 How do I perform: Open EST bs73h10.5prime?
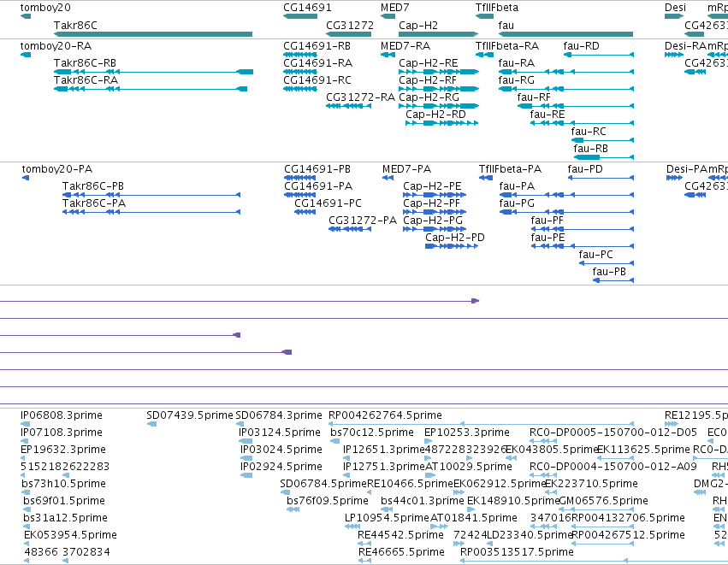coord(63,485)
